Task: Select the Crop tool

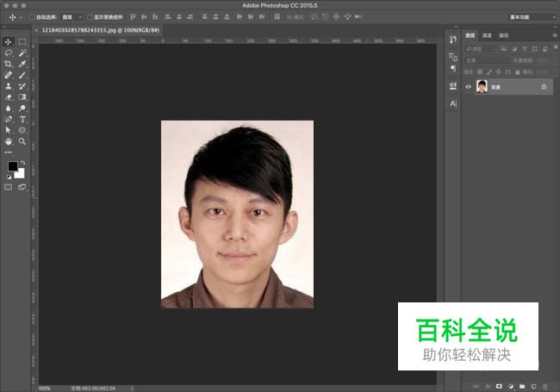Action: point(9,64)
